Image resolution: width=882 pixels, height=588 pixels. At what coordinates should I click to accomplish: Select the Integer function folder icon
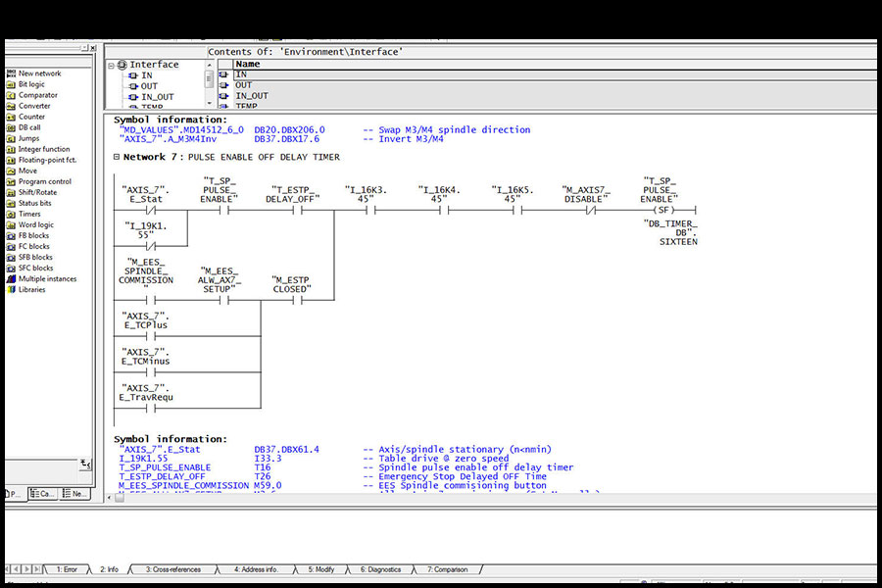(11, 149)
